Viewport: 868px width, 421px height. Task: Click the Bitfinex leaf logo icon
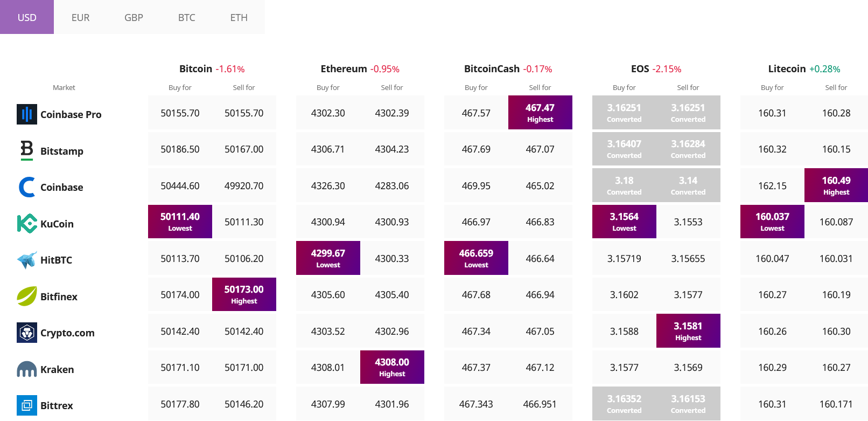point(27,296)
